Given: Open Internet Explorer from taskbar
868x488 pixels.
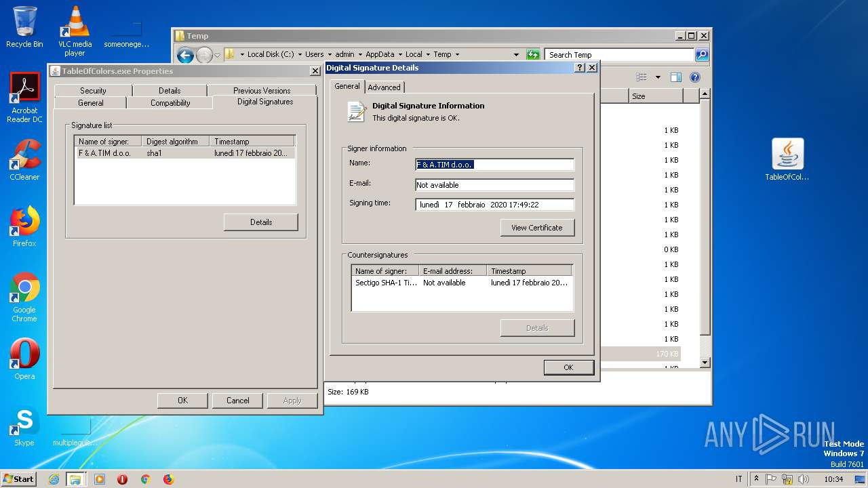Looking at the screenshot, I should (x=54, y=479).
